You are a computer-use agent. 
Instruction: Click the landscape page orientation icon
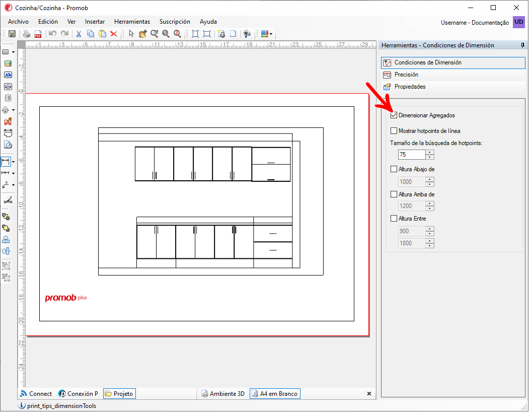(207, 34)
